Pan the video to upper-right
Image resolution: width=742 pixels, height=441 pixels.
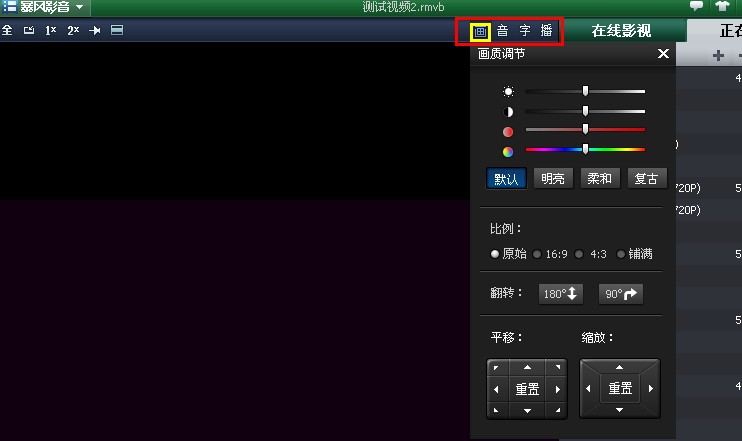[x=557, y=368]
